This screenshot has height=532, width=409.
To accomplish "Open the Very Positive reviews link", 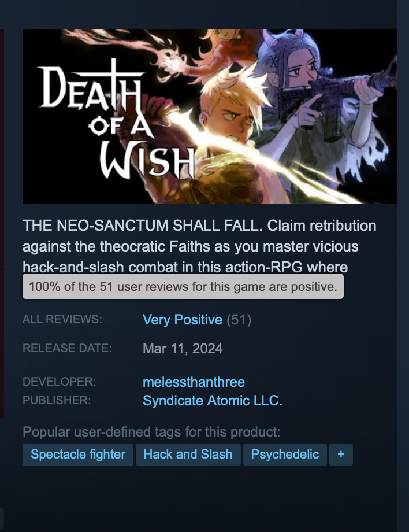I will (183, 320).
